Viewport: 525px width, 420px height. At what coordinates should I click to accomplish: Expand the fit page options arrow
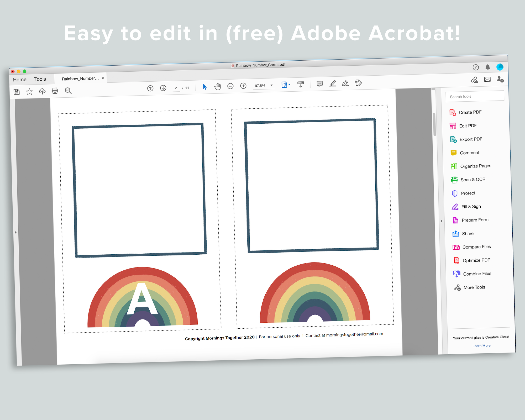point(289,85)
